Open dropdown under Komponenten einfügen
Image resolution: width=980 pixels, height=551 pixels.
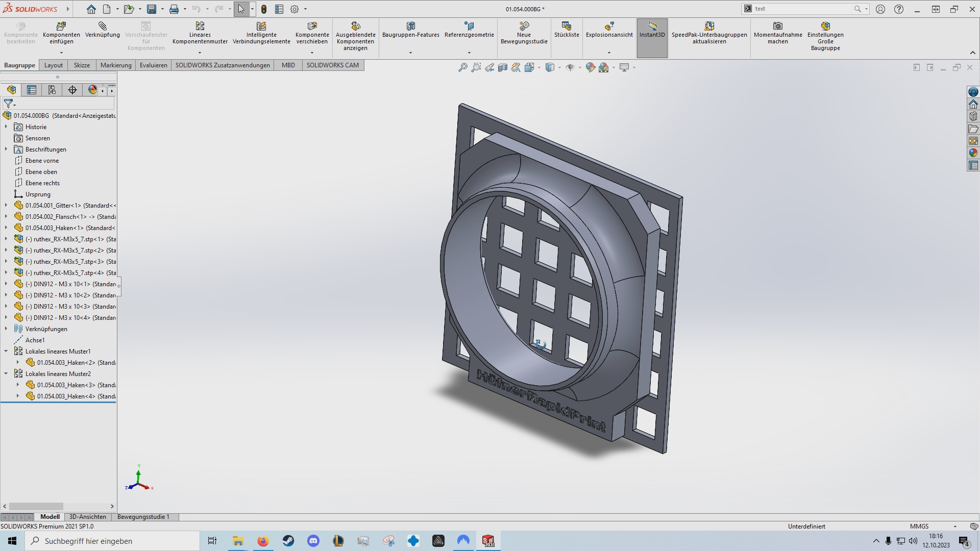61,53
